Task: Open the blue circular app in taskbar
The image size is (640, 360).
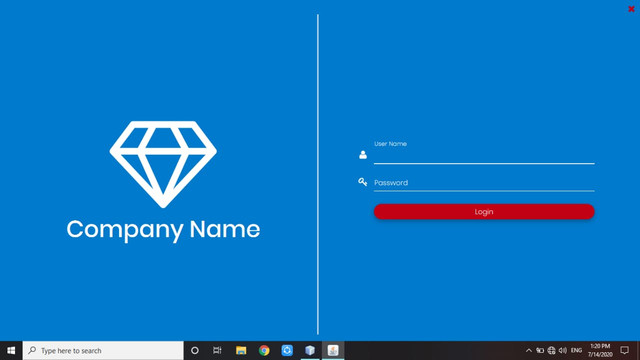Action: (x=287, y=351)
